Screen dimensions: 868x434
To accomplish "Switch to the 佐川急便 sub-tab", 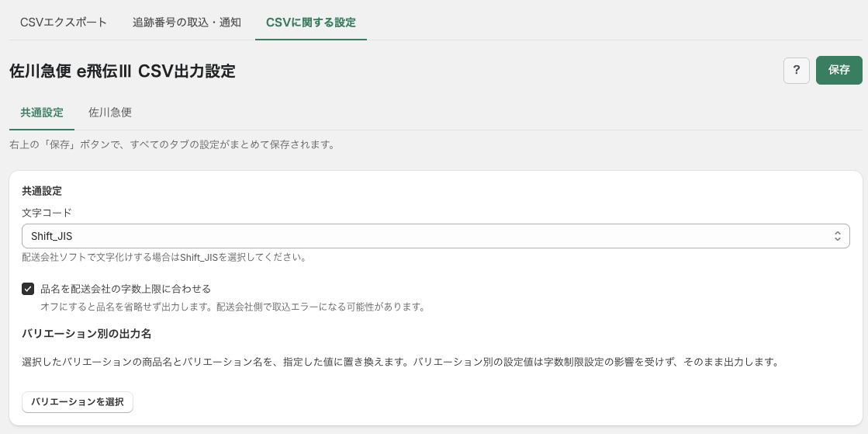I will pyautogui.click(x=110, y=113).
